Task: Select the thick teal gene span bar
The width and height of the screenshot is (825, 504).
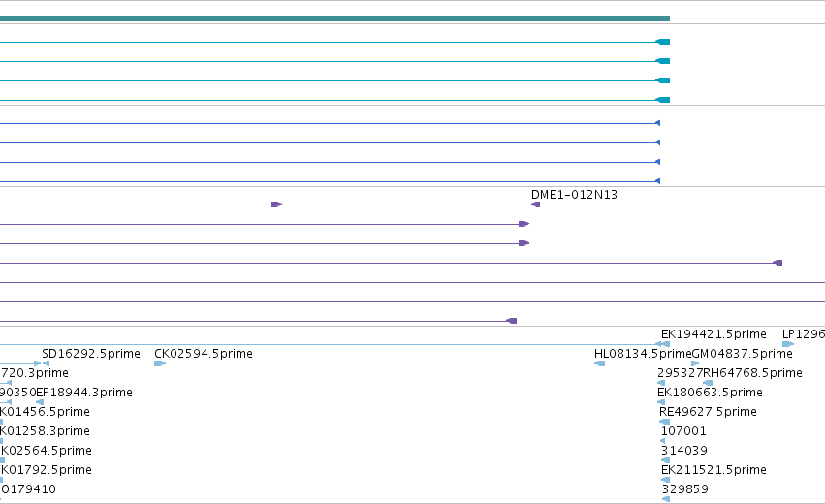Action: [x=334, y=18]
